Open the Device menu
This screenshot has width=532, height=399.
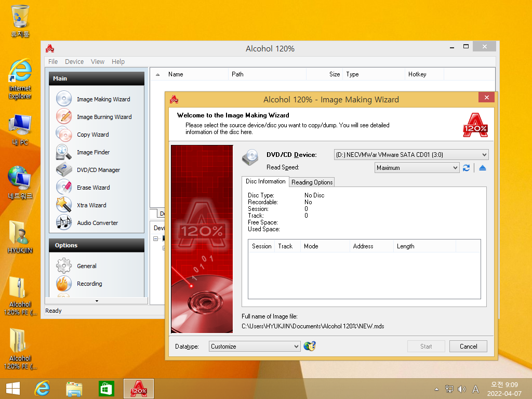[x=74, y=61]
